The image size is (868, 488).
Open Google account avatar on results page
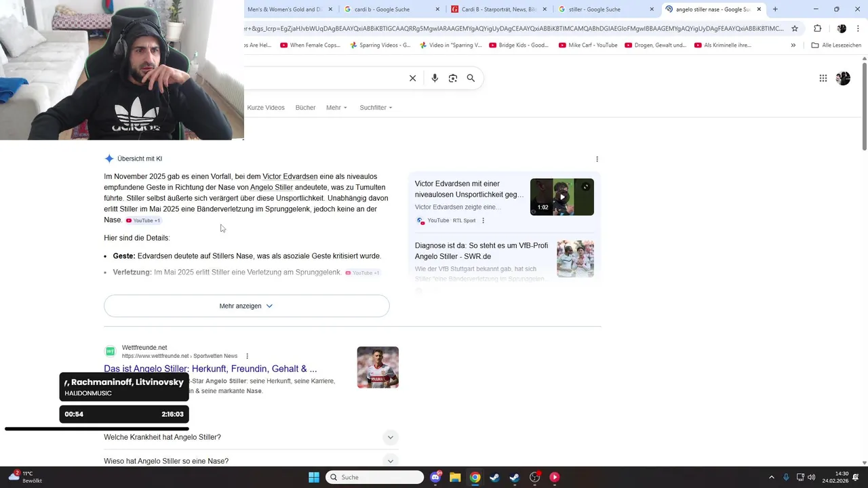843,78
